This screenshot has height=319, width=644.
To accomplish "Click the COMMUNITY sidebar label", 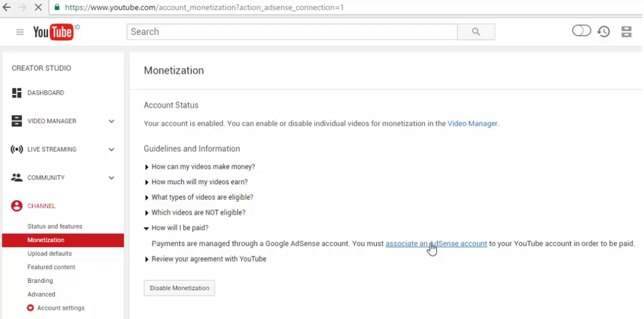I will [46, 178].
